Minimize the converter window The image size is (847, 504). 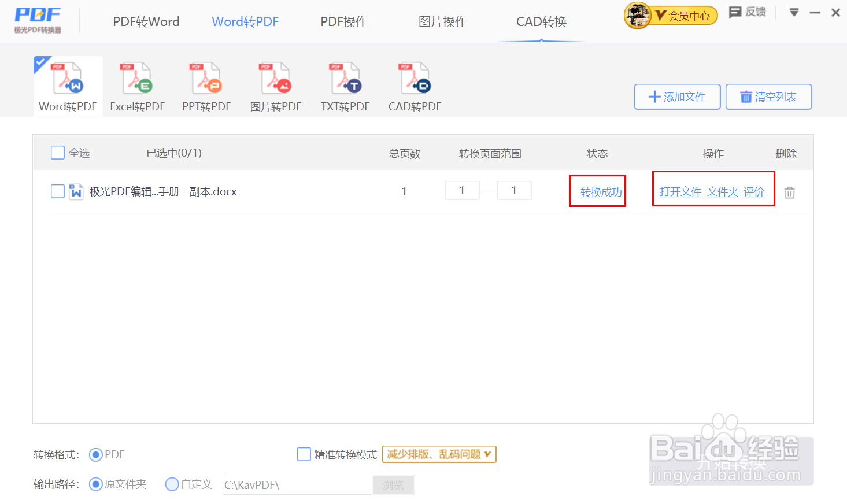(815, 12)
